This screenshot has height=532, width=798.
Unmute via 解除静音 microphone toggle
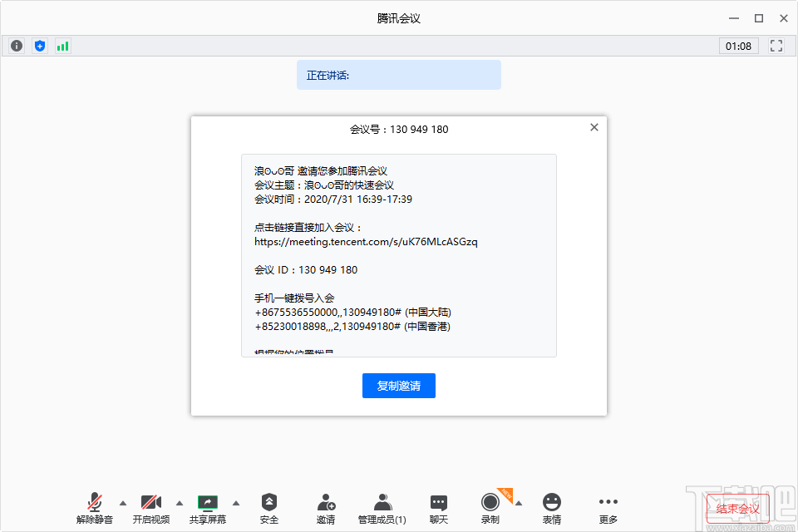(94, 505)
